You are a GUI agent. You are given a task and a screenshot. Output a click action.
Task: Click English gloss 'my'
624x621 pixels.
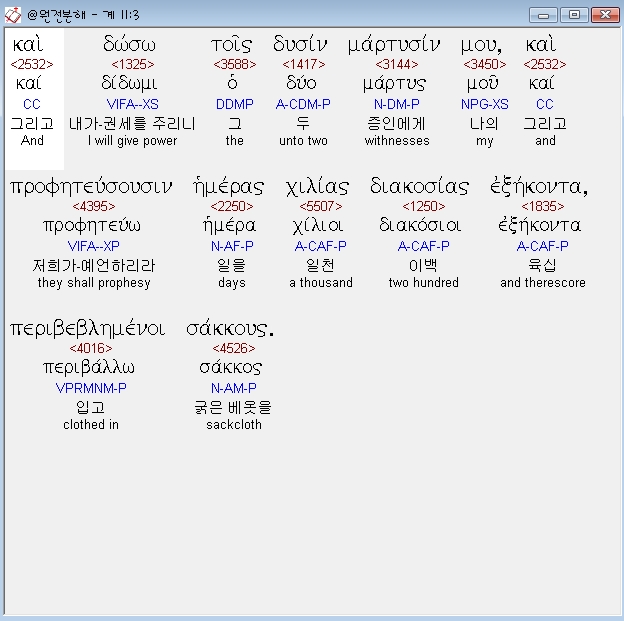coord(485,142)
